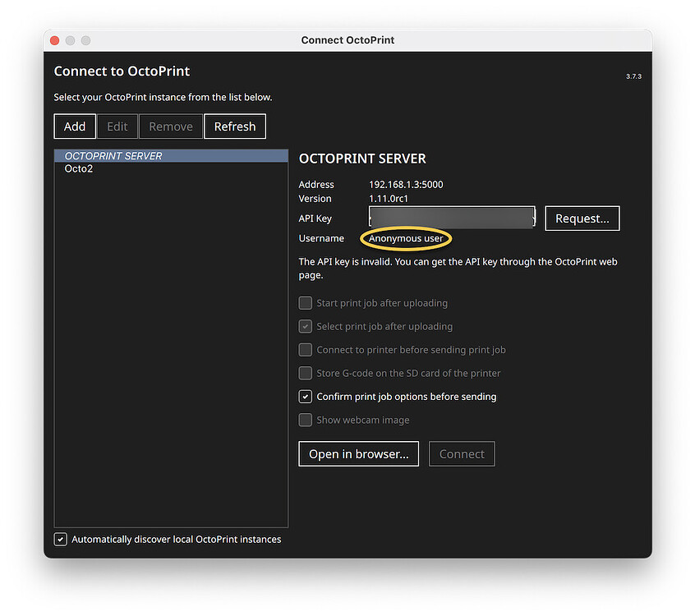The height and width of the screenshot is (616, 695).
Task: Open the selected server in the browser
Action: [x=358, y=453]
